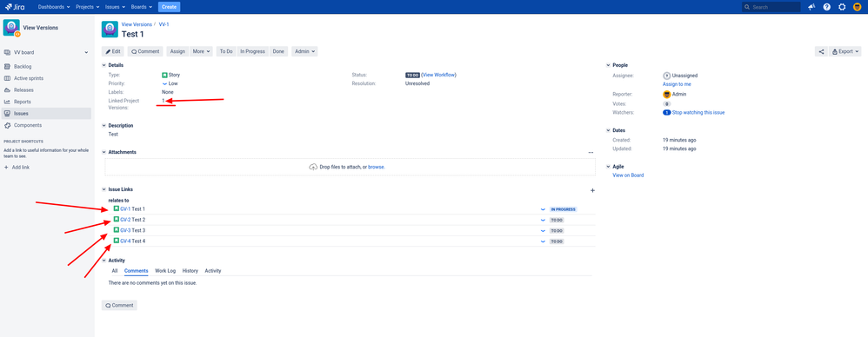Image resolution: width=868 pixels, height=337 pixels.
Task: Click the browse link in attachments
Action: (376, 167)
